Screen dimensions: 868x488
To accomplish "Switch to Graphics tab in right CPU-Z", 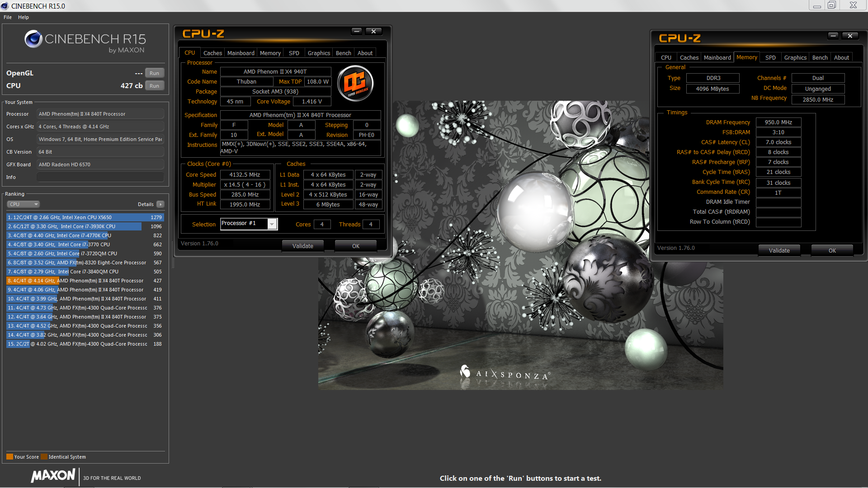I will click(x=795, y=57).
